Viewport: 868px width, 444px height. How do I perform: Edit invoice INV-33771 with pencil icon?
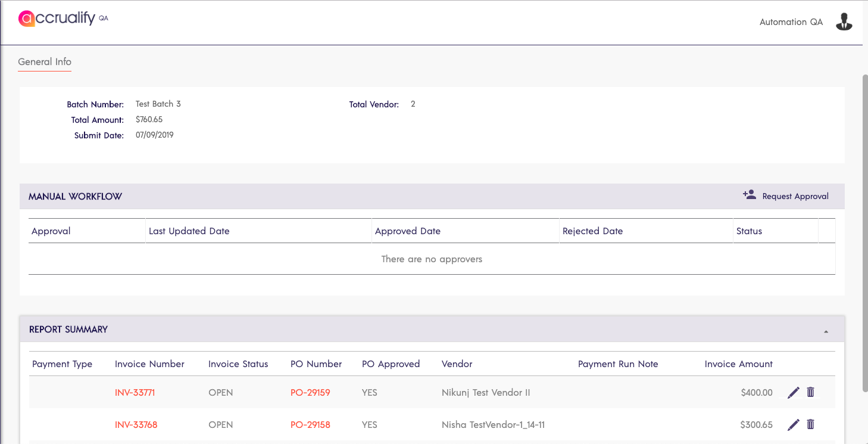tap(794, 393)
